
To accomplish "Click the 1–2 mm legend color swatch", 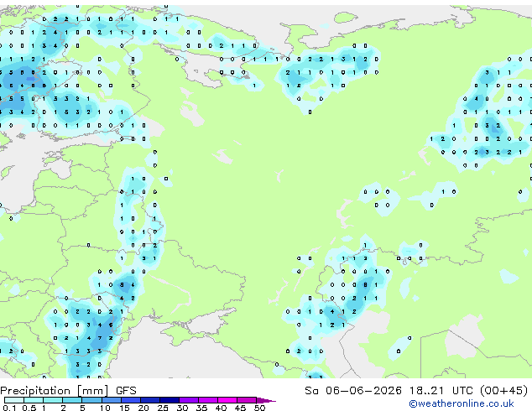I will point(53,400).
